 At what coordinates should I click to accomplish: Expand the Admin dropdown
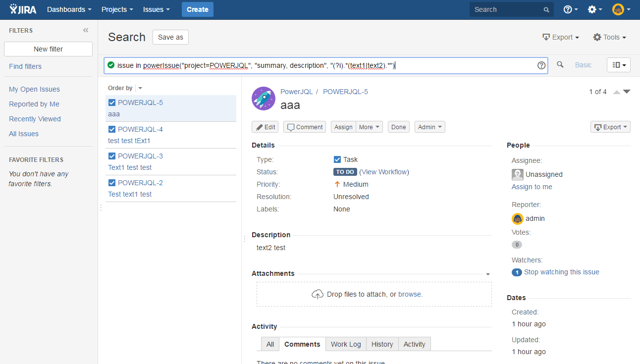pos(429,127)
